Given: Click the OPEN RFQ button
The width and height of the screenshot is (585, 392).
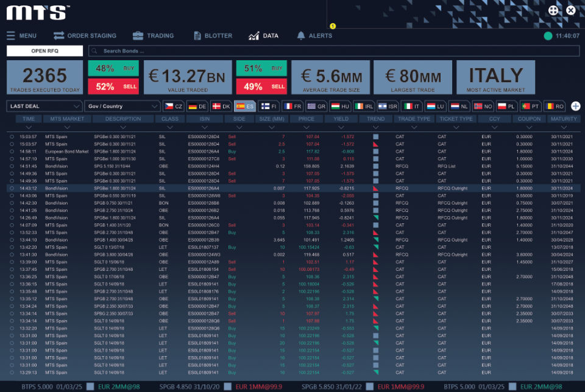Looking at the screenshot, I should point(44,51).
